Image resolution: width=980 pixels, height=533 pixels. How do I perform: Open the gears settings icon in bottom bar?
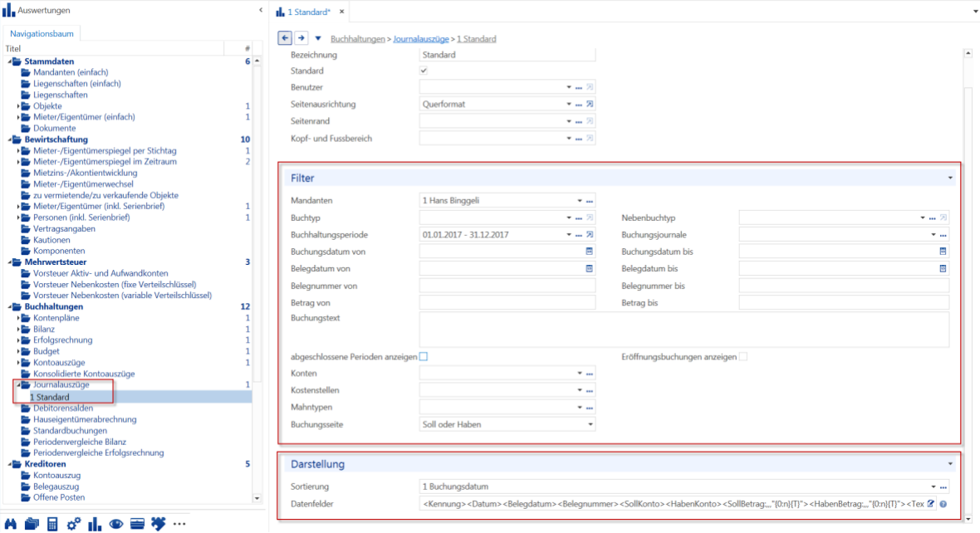[74, 524]
